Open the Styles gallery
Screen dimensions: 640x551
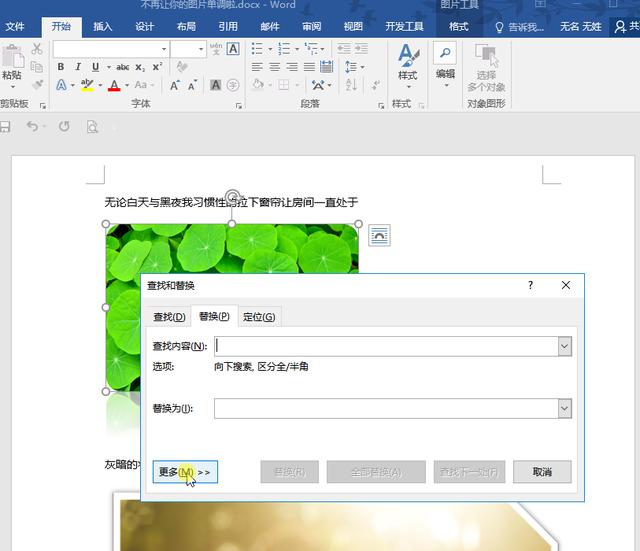tap(408, 65)
